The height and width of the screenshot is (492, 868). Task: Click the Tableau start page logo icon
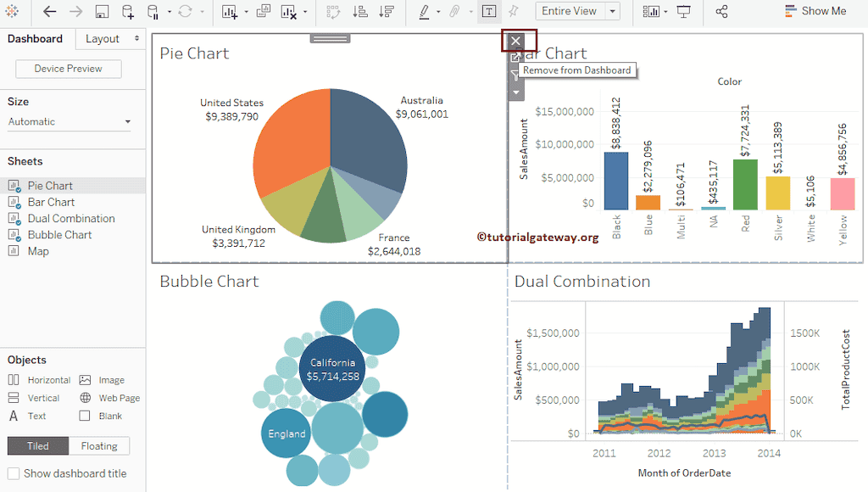tap(12, 11)
